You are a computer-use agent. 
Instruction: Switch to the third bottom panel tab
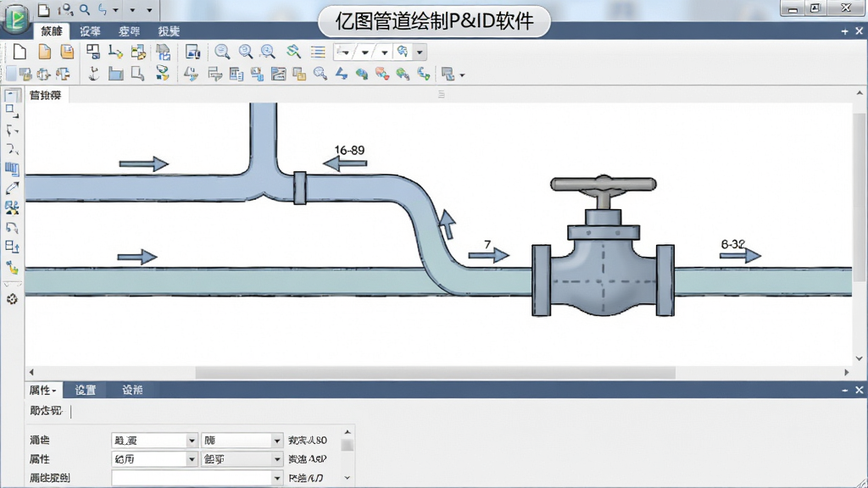[x=132, y=391]
